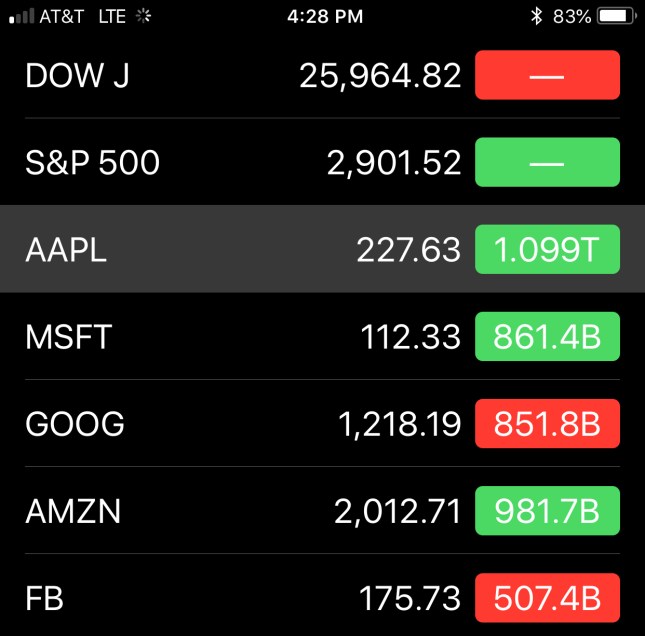Toggle AMZN 981.7B green badge

547,512
